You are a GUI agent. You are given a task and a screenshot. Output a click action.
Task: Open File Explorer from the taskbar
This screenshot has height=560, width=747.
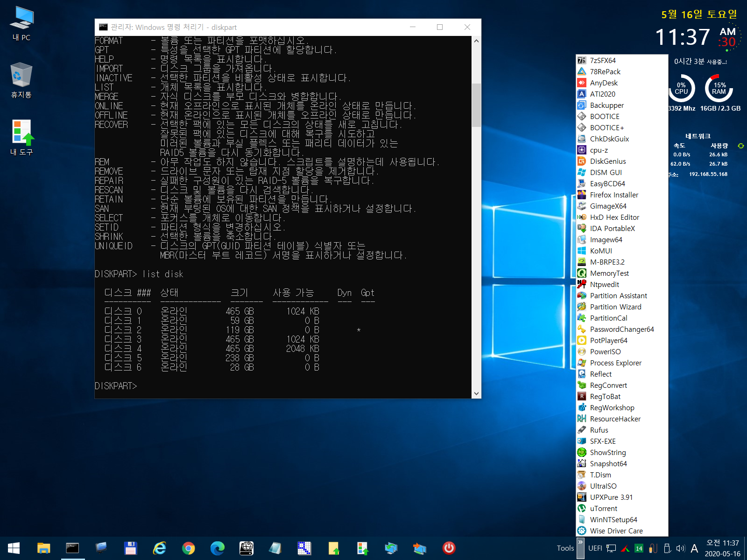point(43,548)
